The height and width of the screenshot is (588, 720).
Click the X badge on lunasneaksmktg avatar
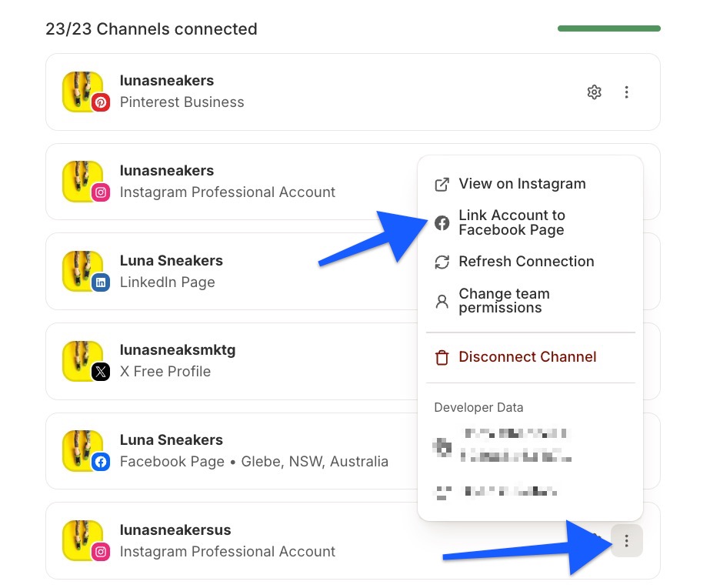[x=100, y=371]
